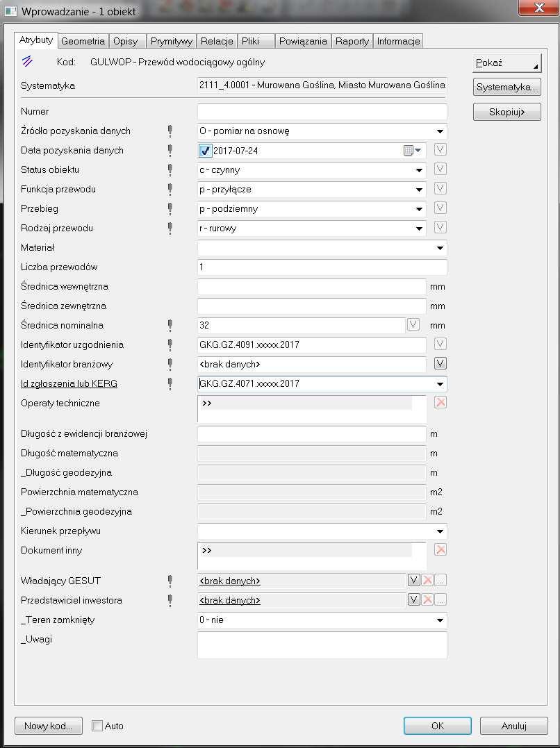This screenshot has width=560, height=748.
Task: Open Rodzaj przewodu dropdown
Action: point(419,228)
